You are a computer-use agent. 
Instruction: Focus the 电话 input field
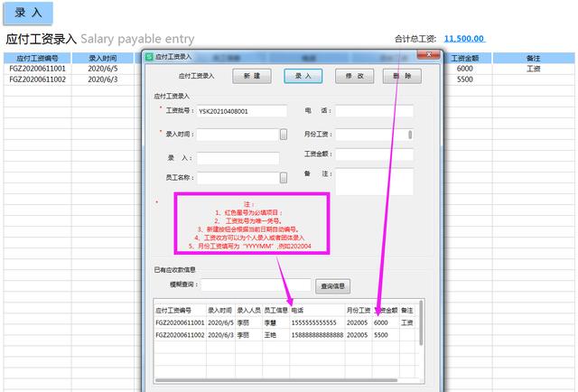(375, 111)
